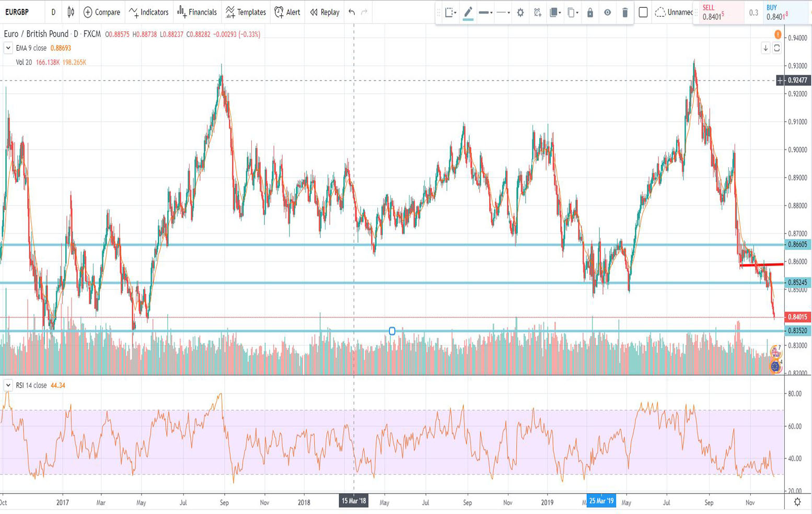The image size is (812, 514).
Task: Toggle lock on the selected drawing
Action: [590, 13]
